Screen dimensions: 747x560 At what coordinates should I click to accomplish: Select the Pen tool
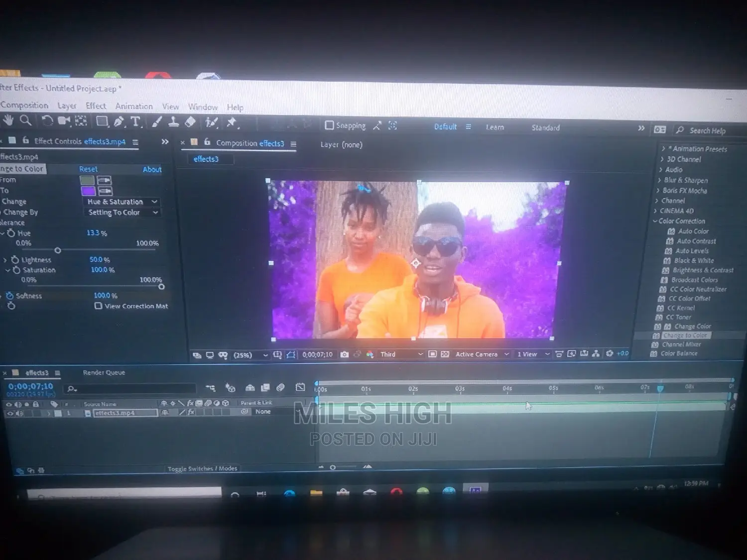coord(119,121)
